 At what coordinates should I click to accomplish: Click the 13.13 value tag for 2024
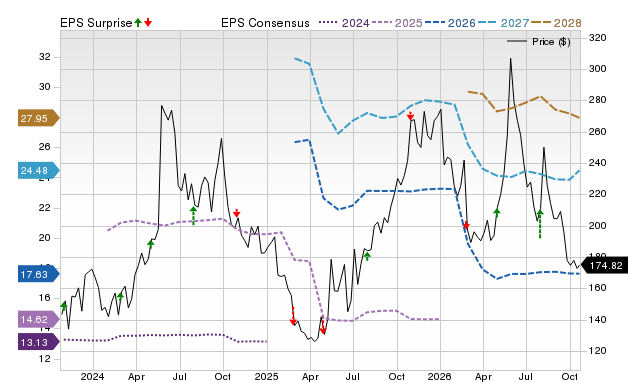(x=38, y=342)
